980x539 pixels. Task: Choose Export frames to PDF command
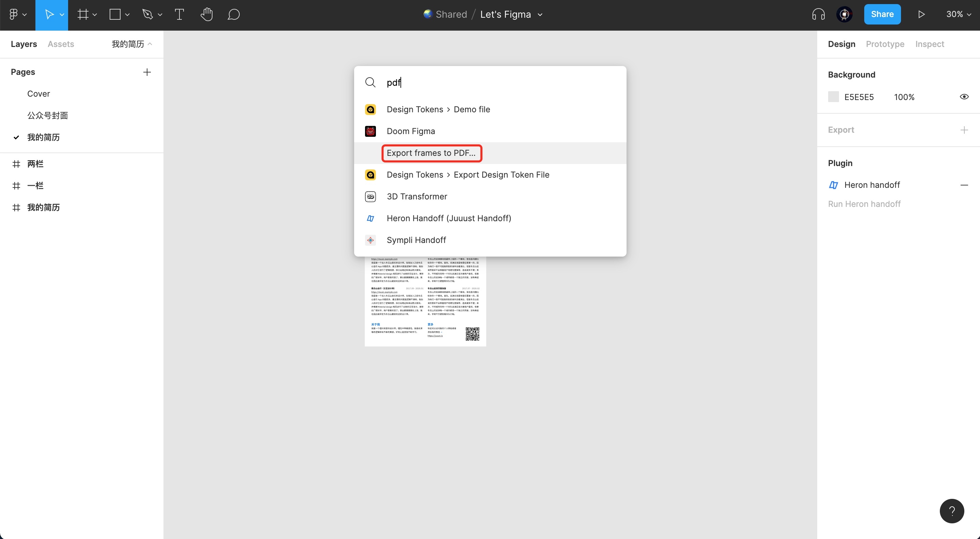[x=431, y=153]
